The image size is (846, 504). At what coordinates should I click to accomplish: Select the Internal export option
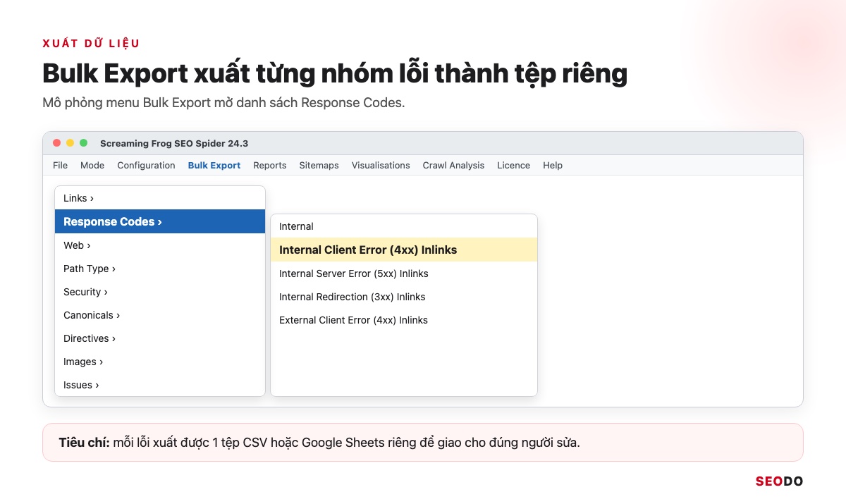pyautogui.click(x=404, y=226)
